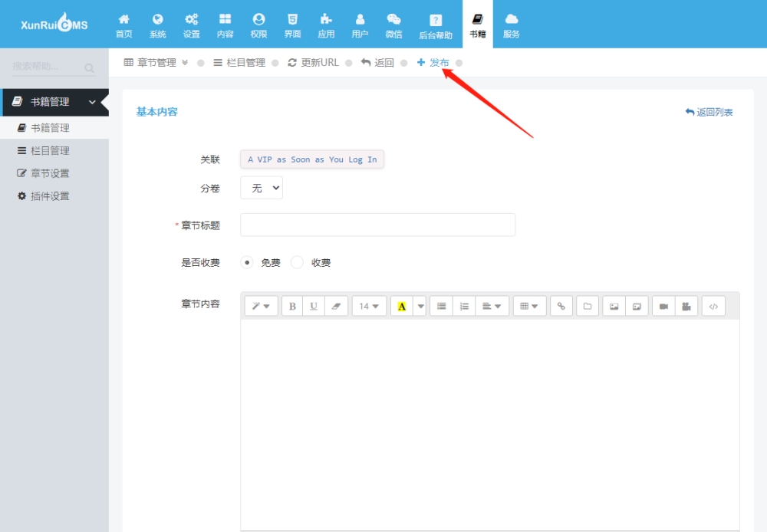Click the video camera icon in editor
This screenshot has width=767, height=532.
663,306
